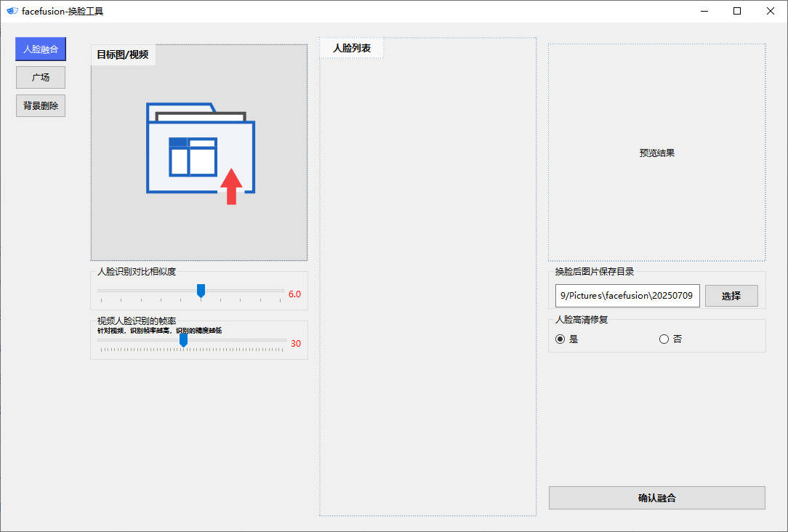Switch to the 广场 section
This screenshot has height=532, width=788.
coord(41,77)
